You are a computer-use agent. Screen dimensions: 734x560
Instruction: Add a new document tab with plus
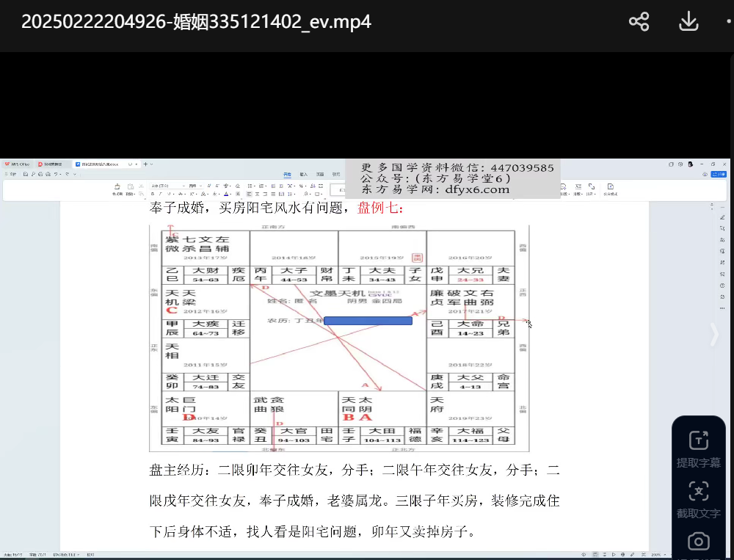pos(145,164)
